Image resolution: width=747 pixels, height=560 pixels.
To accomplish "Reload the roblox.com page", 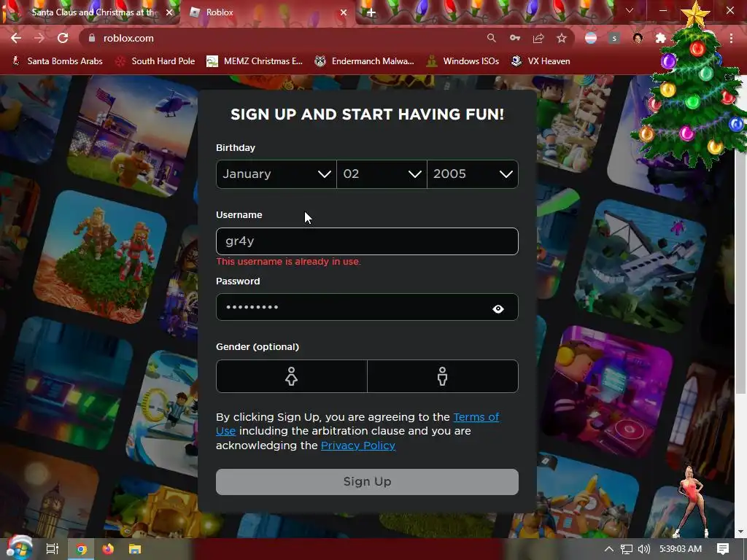I will coord(63,38).
